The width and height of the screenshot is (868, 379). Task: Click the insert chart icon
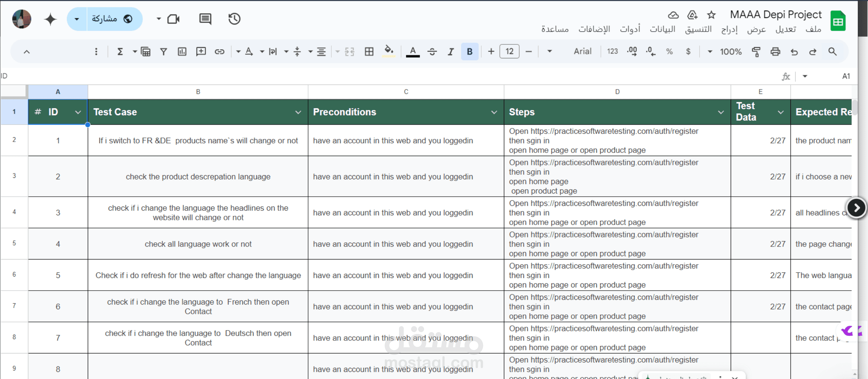182,52
